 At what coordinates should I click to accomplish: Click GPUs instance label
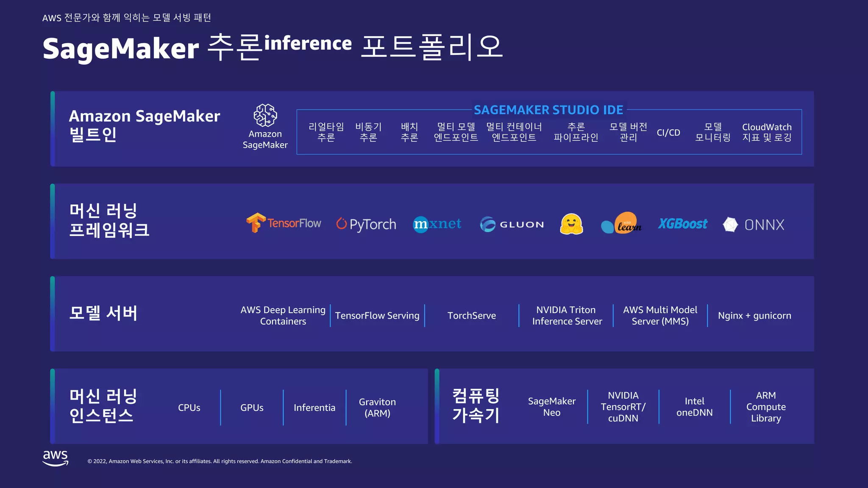[x=252, y=408]
